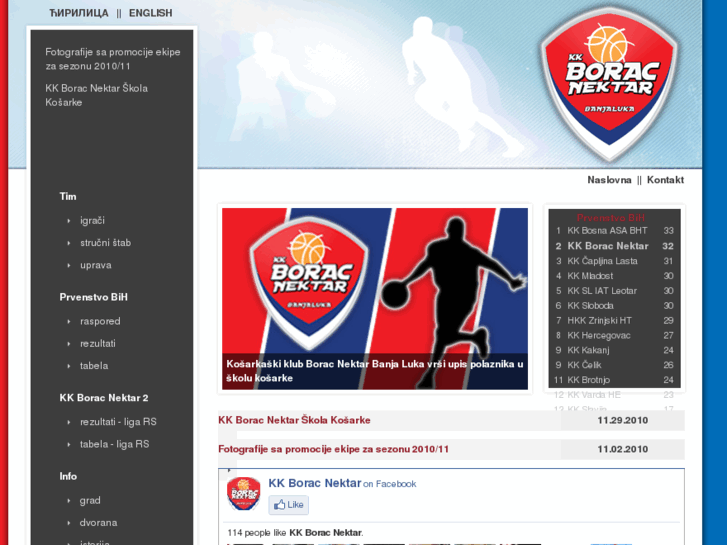This screenshot has width=727, height=545.
Task: Open raspored under Prvenstvo BiH
Action: [x=100, y=321]
